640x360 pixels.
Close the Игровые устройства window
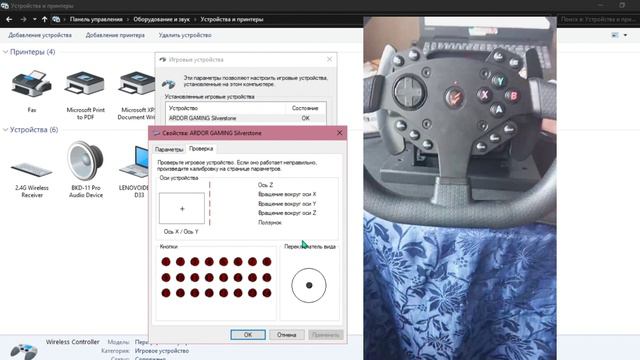click(x=329, y=60)
